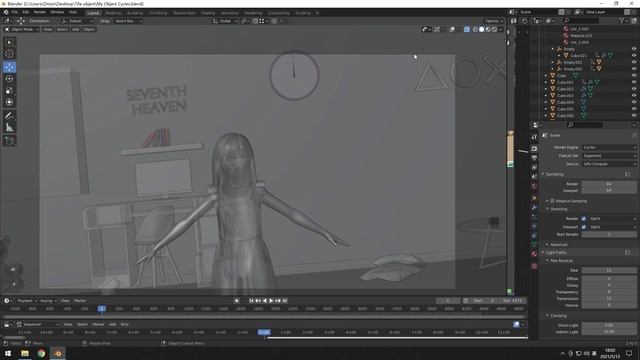Toggle viewport overlays button
This screenshot has height=360, width=640.
pyautogui.click(x=452, y=29)
